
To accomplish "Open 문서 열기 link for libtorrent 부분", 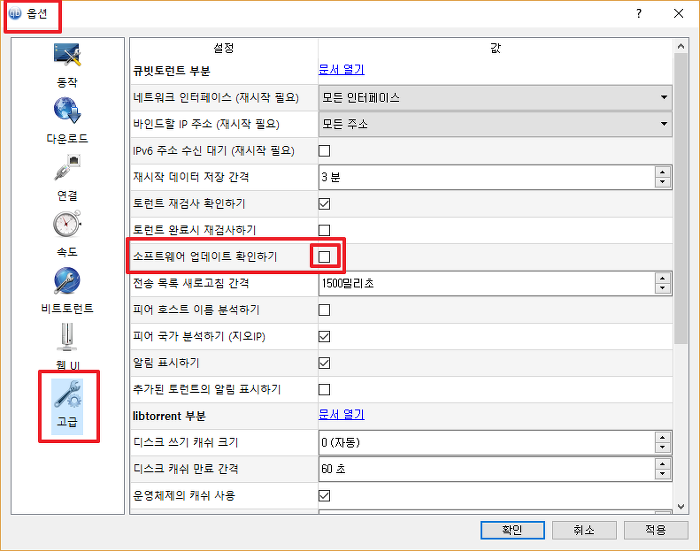I will (x=342, y=414).
